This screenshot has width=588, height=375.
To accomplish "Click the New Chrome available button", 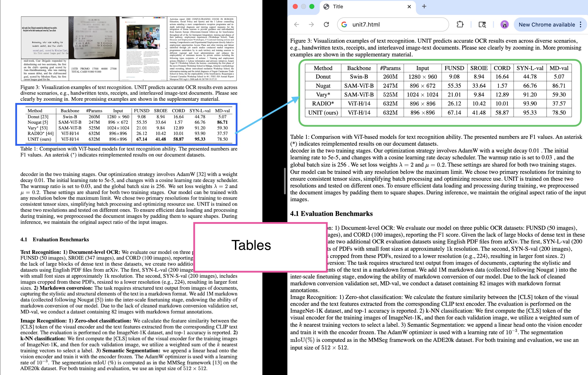I will [x=547, y=24].
